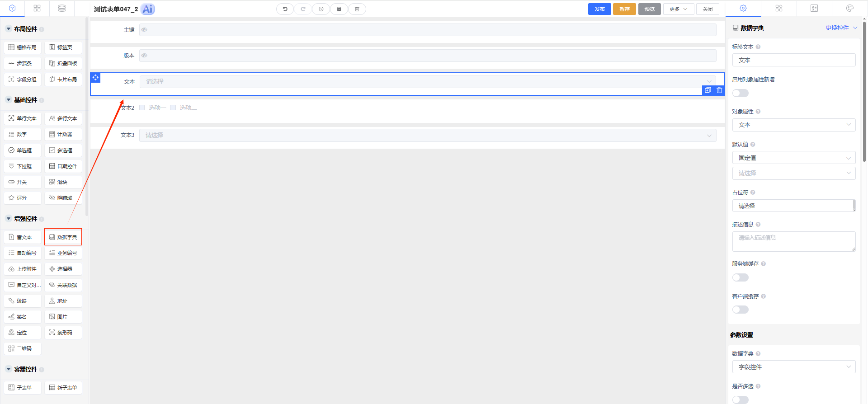868x404 pixels.
Task: Select the 二维码 control in the left palette
Action: tap(23, 348)
